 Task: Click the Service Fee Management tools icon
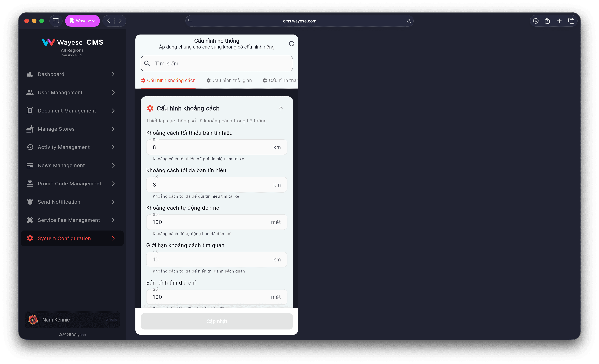click(x=30, y=220)
